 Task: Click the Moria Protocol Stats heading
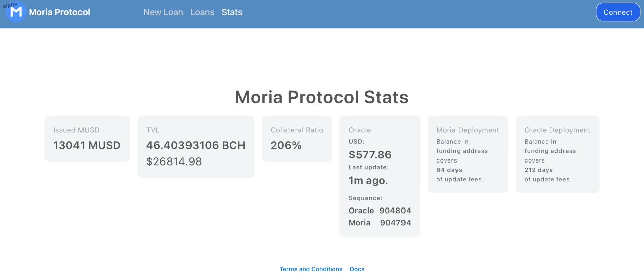click(x=321, y=97)
